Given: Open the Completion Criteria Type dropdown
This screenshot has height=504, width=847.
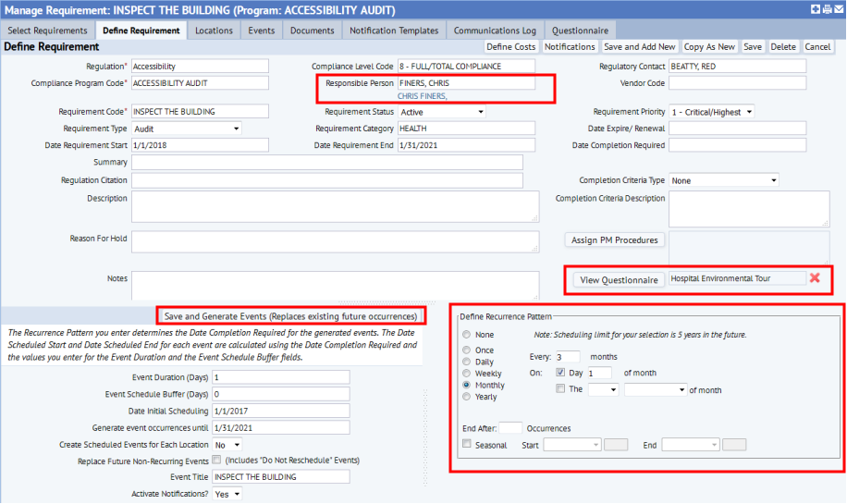Looking at the screenshot, I should pos(724,180).
